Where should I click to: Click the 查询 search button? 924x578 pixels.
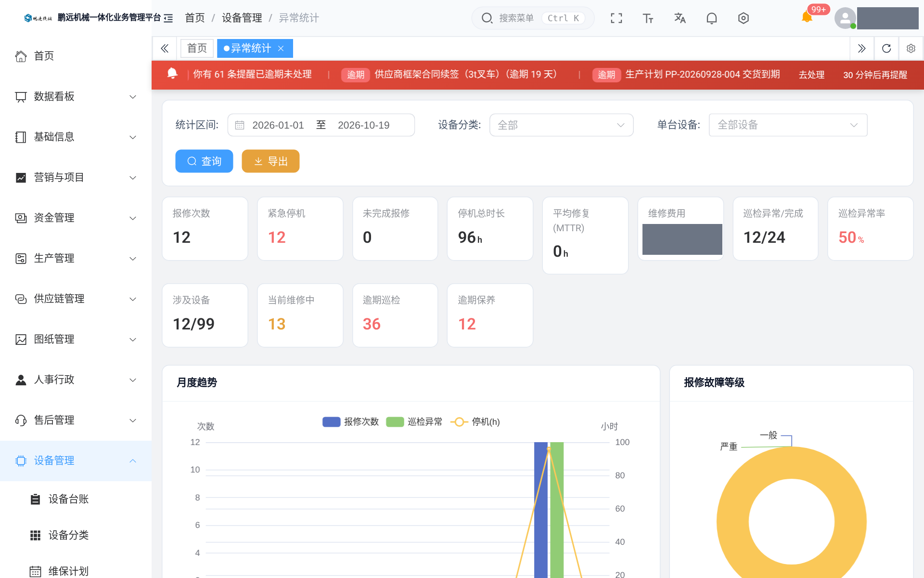(204, 161)
